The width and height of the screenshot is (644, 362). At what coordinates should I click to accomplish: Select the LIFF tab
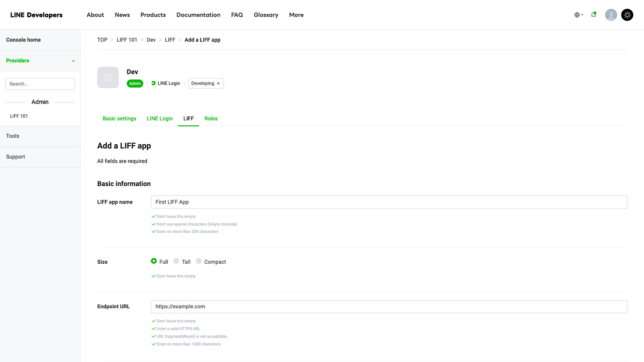pyautogui.click(x=189, y=119)
